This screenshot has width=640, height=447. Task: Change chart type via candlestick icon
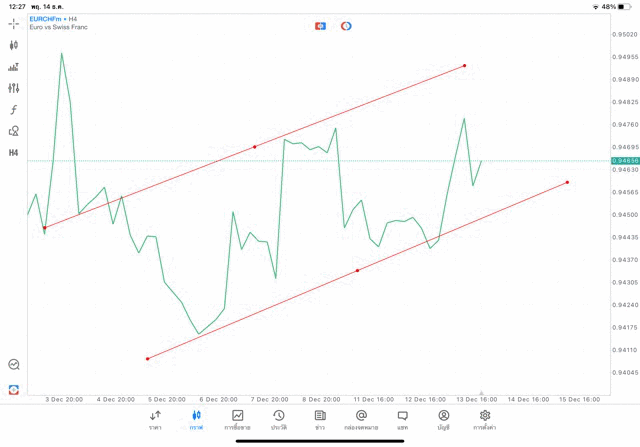(x=14, y=45)
